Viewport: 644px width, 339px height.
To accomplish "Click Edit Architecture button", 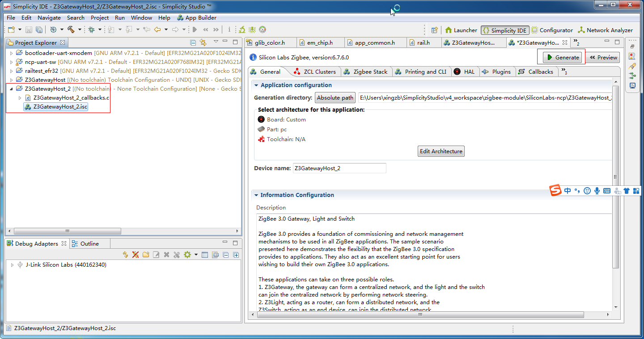I will pyautogui.click(x=441, y=151).
